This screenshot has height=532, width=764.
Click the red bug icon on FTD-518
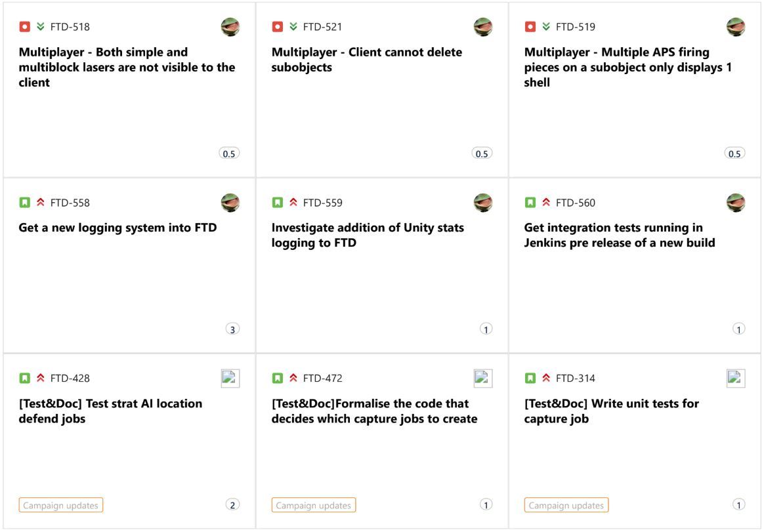pyautogui.click(x=24, y=27)
